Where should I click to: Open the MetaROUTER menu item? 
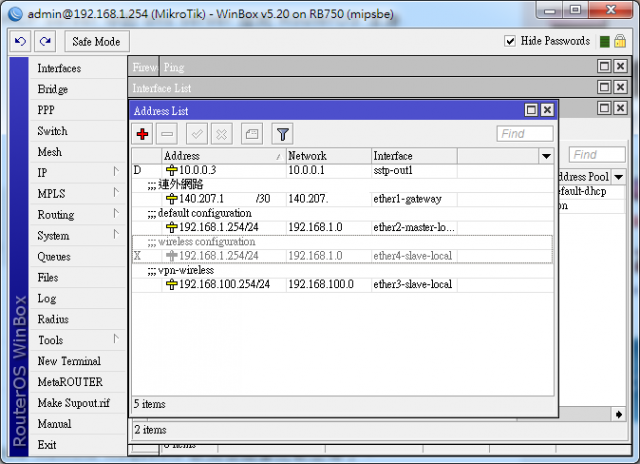point(78,382)
